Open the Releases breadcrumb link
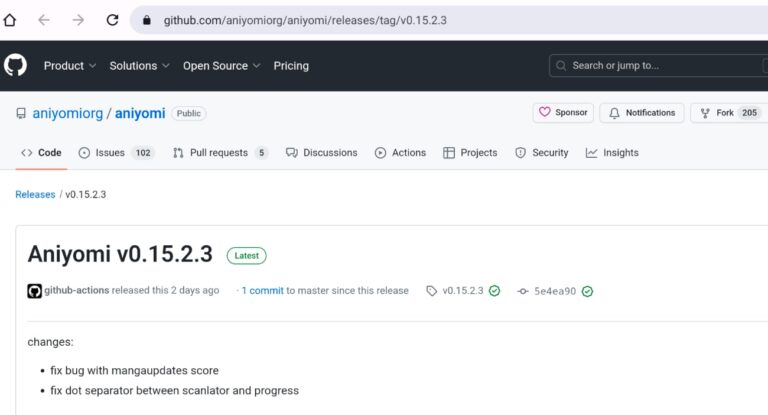 (x=35, y=194)
